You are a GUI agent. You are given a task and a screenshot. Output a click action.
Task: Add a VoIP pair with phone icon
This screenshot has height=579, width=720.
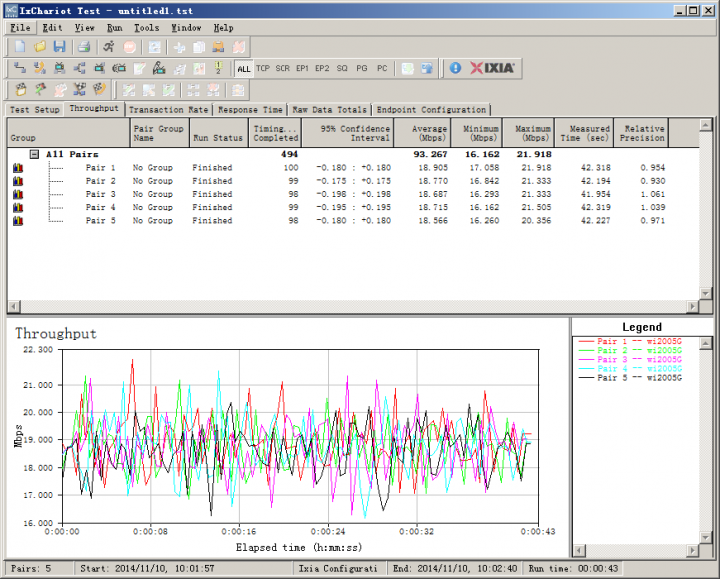pos(40,68)
